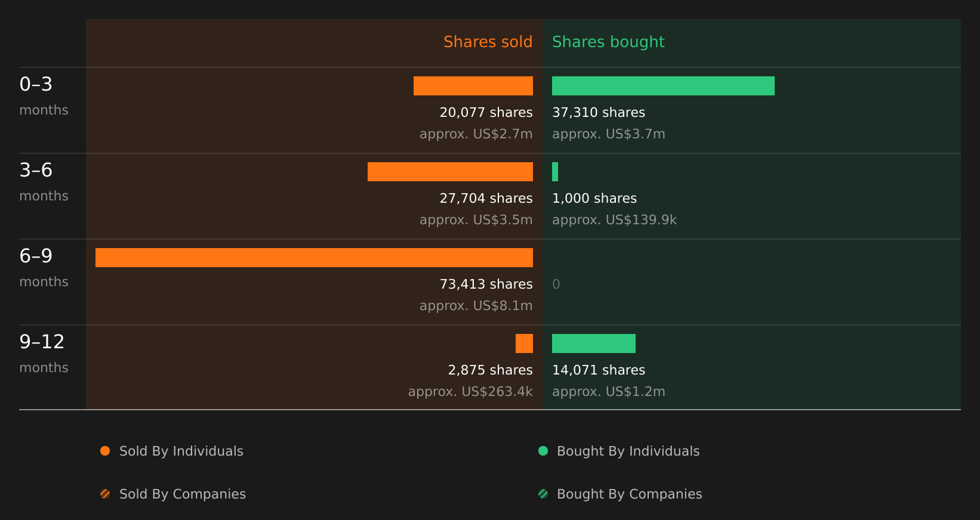Select the 0–3 months row label
The width and height of the screenshot is (980, 520).
pos(44,95)
